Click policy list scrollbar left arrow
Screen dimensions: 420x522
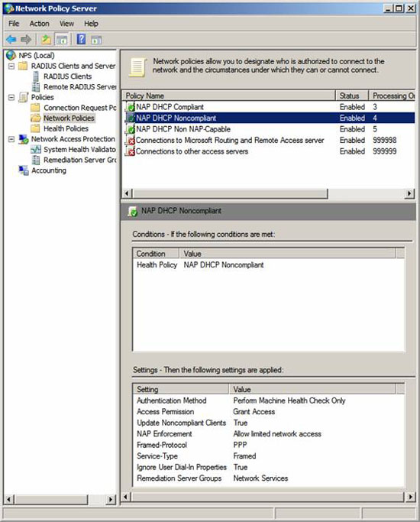127,193
